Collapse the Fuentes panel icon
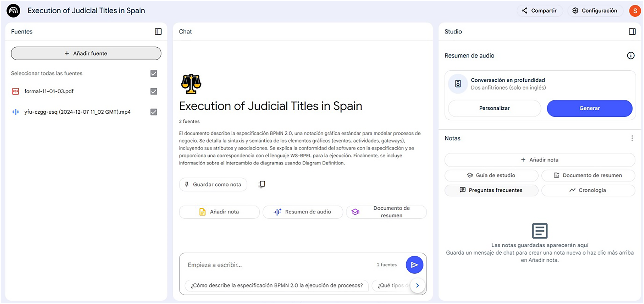This screenshot has height=304, width=644. [x=158, y=31]
